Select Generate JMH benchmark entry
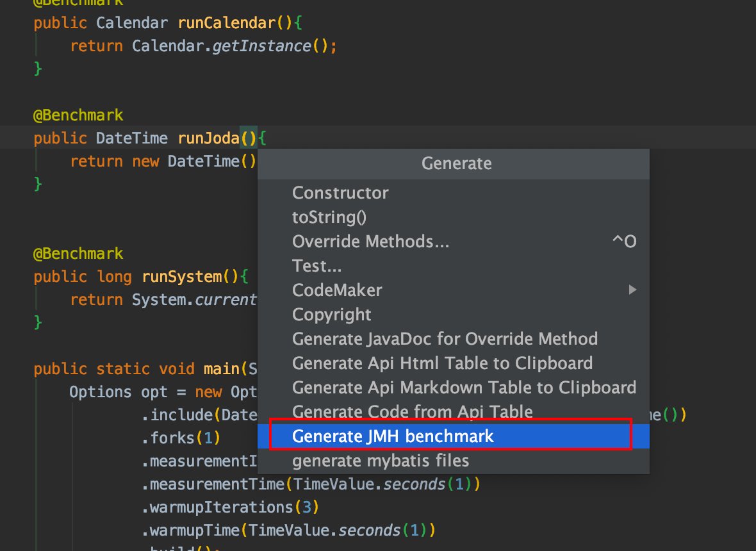The image size is (756, 551). [x=453, y=436]
